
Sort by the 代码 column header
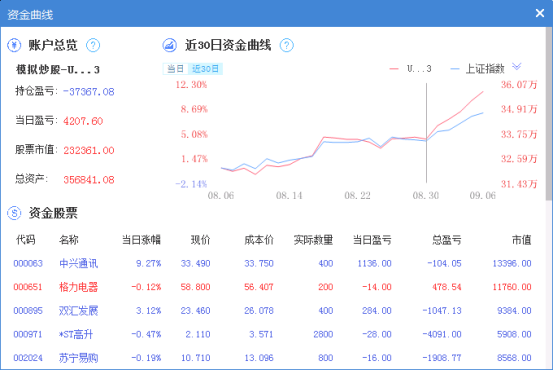25,240
